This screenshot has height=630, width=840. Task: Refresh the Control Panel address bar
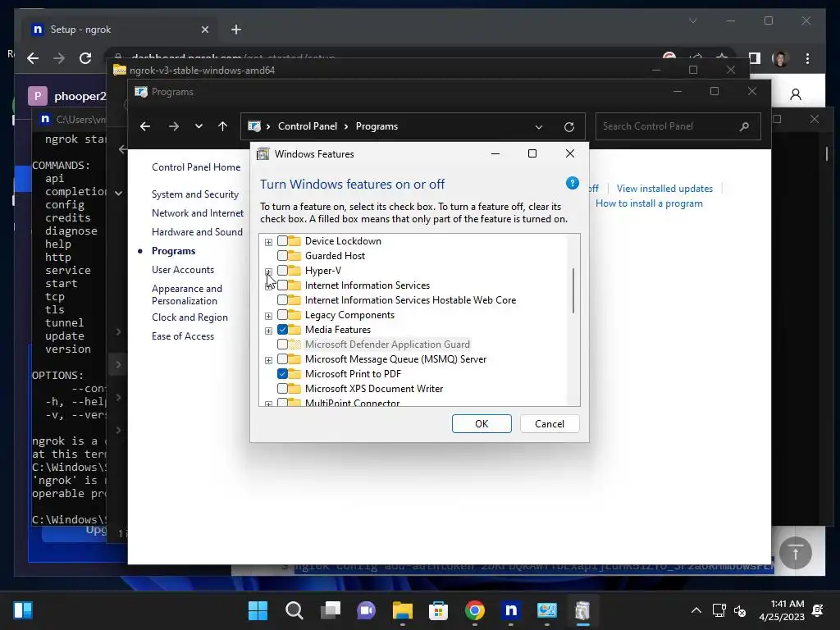pyautogui.click(x=569, y=126)
